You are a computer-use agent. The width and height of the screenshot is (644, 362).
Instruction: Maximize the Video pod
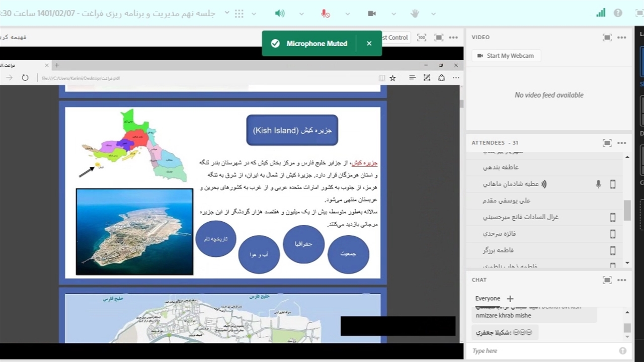[x=607, y=37]
